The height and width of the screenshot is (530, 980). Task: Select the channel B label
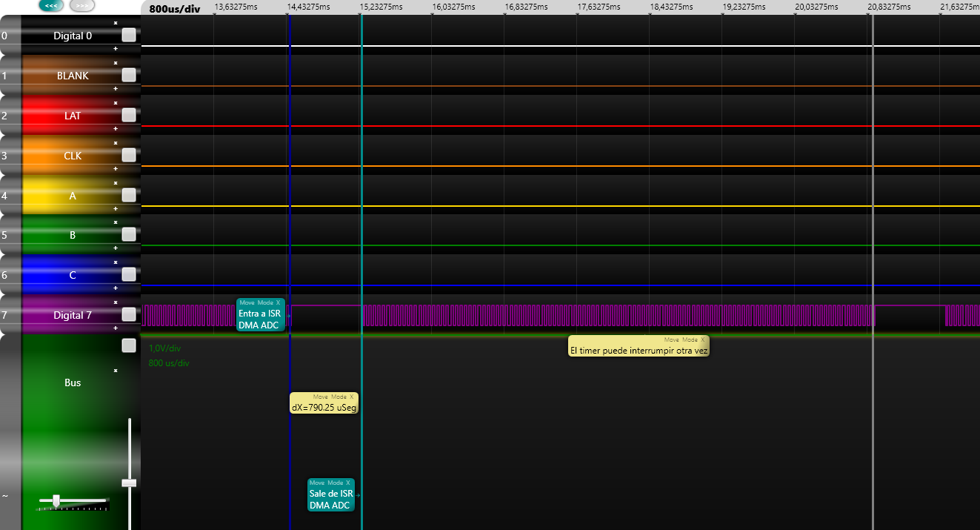click(x=73, y=235)
